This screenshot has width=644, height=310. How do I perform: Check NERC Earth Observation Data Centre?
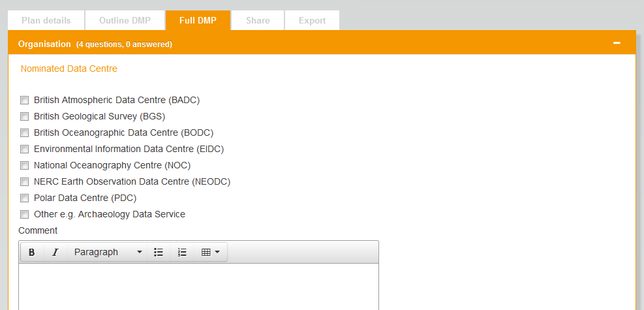[x=25, y=182]
